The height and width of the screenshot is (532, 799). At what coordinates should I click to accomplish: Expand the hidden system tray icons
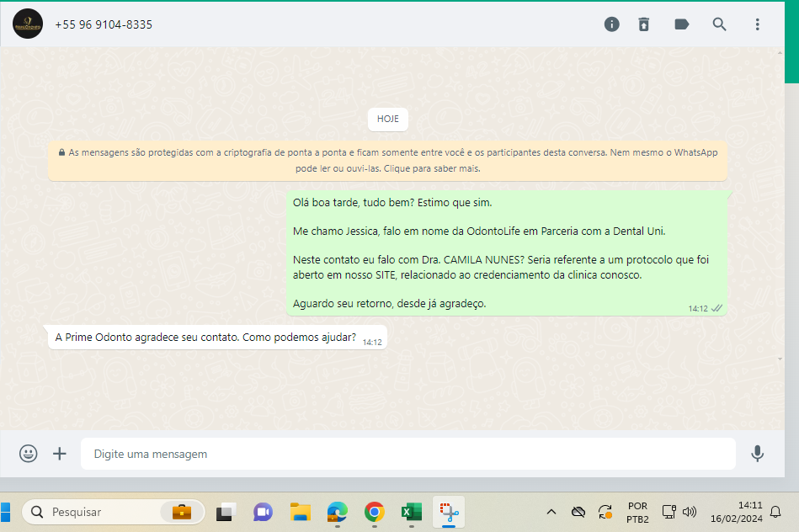[x=551, y=512]
